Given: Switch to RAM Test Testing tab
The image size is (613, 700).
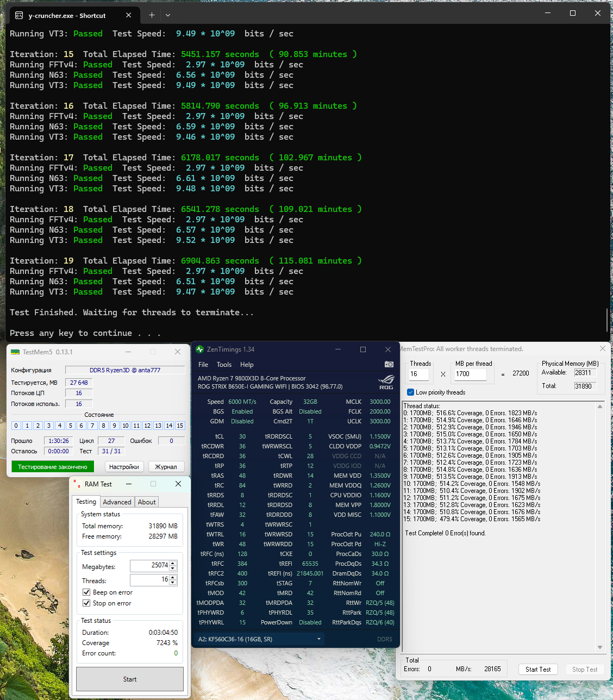Looking at the screenshot, I should [x=86, y=502].
